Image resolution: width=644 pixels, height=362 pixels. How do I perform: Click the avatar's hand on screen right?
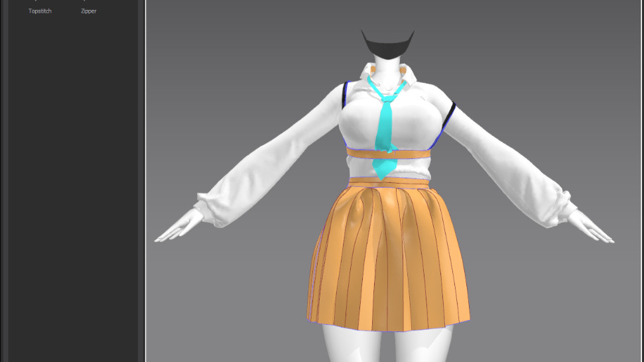[x=592, y=229]
